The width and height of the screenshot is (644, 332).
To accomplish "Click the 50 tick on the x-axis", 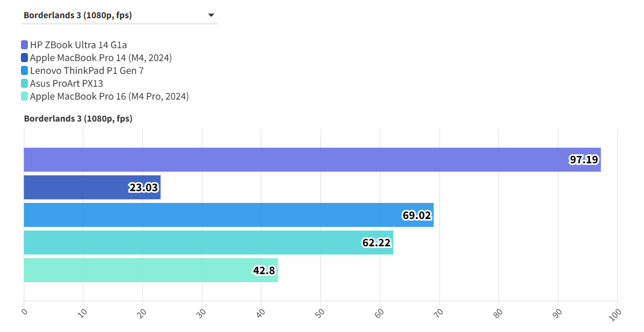I will tap(320, 312).
